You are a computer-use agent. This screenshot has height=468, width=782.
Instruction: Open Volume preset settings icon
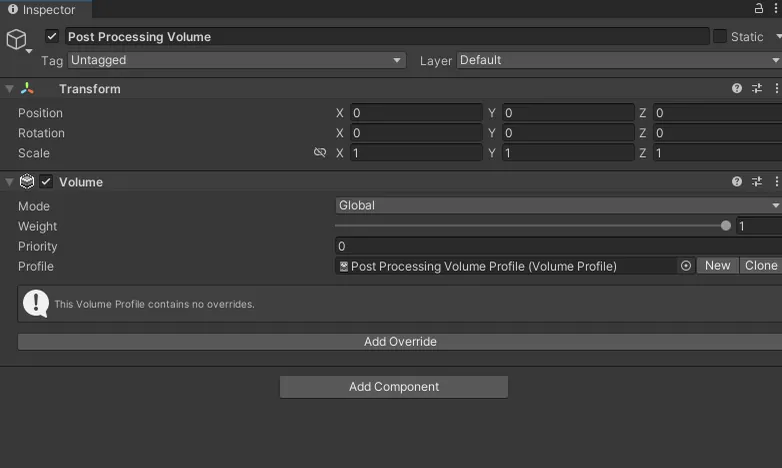click(757, 182)
